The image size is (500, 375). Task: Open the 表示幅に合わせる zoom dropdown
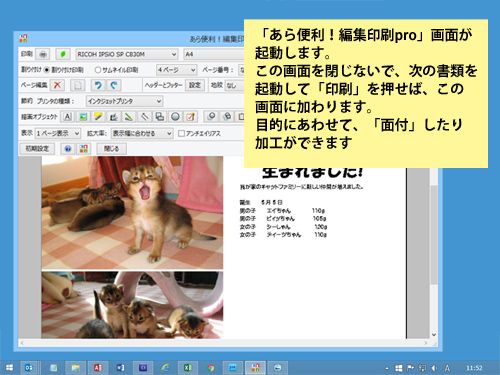[x=142, y=133]
